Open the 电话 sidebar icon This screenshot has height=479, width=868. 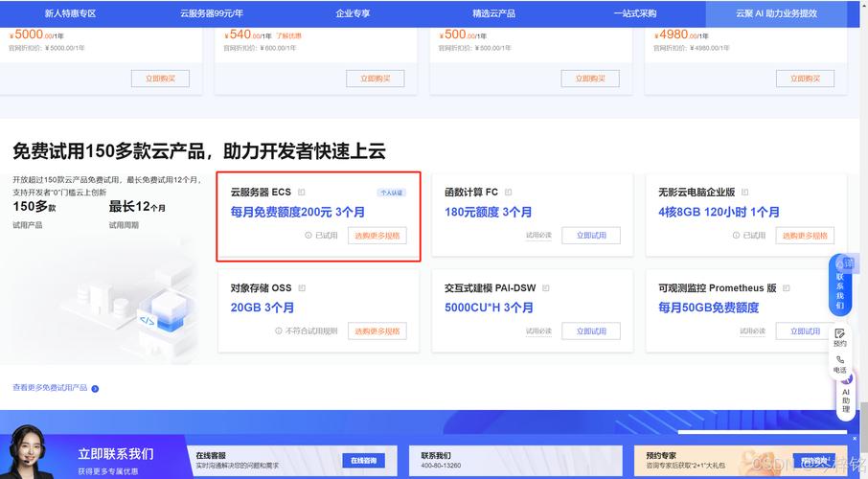point(840,364)
